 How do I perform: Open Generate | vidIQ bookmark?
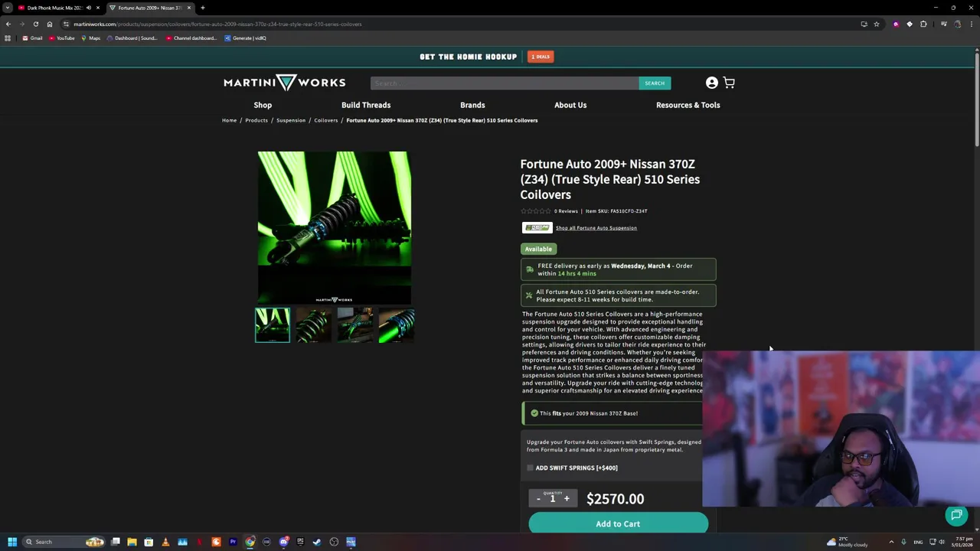[x=246, y=38]
